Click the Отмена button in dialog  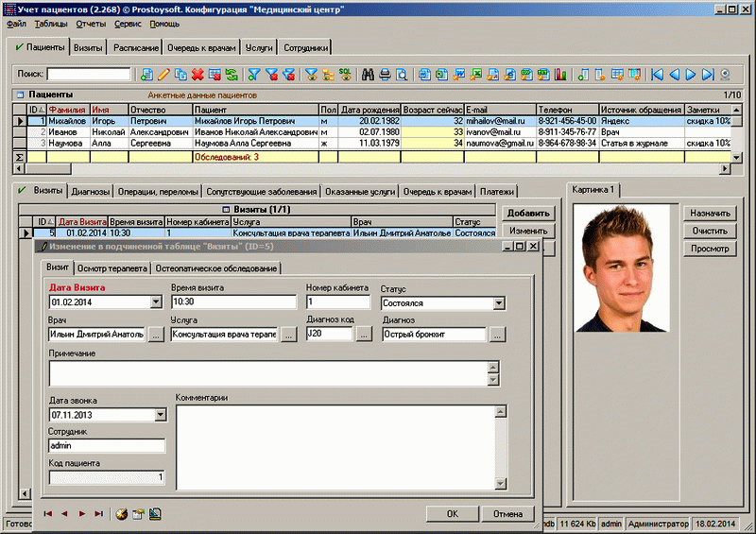click(x=507, y=513)
